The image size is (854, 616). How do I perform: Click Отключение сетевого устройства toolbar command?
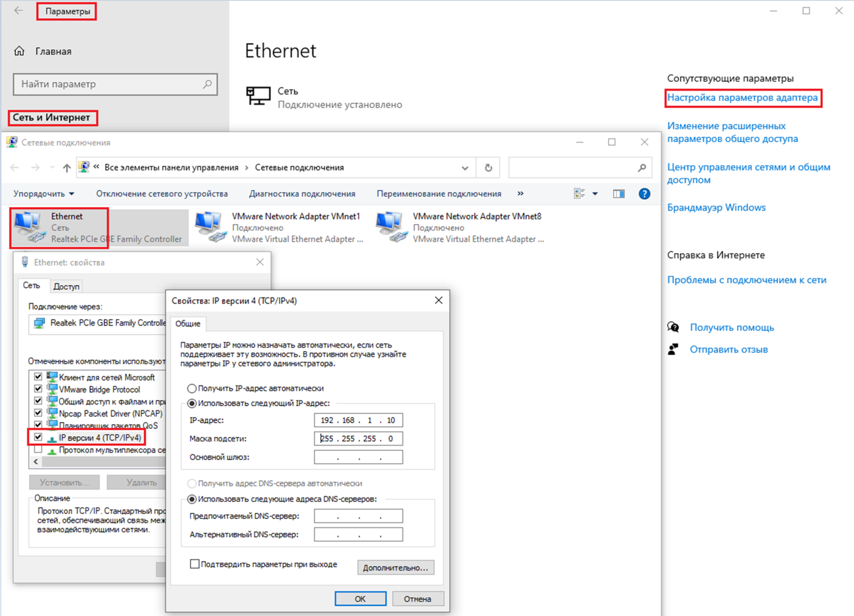pyautogui.click(x=162, y=194)
